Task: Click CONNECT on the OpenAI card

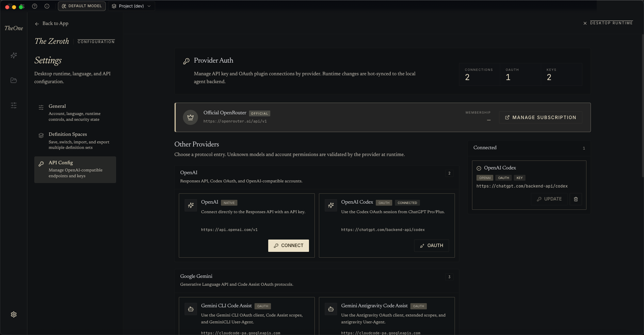Action: (288, 246)
